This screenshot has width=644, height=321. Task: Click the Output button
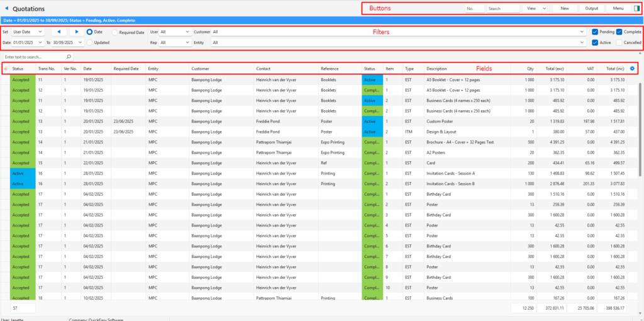[x=591, y=9]
